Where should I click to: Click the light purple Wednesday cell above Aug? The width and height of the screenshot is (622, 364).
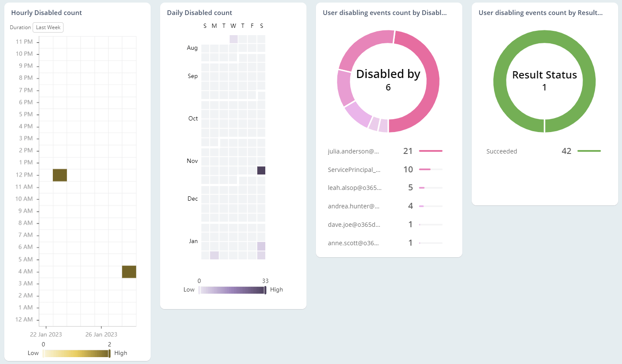click(234, 39)
